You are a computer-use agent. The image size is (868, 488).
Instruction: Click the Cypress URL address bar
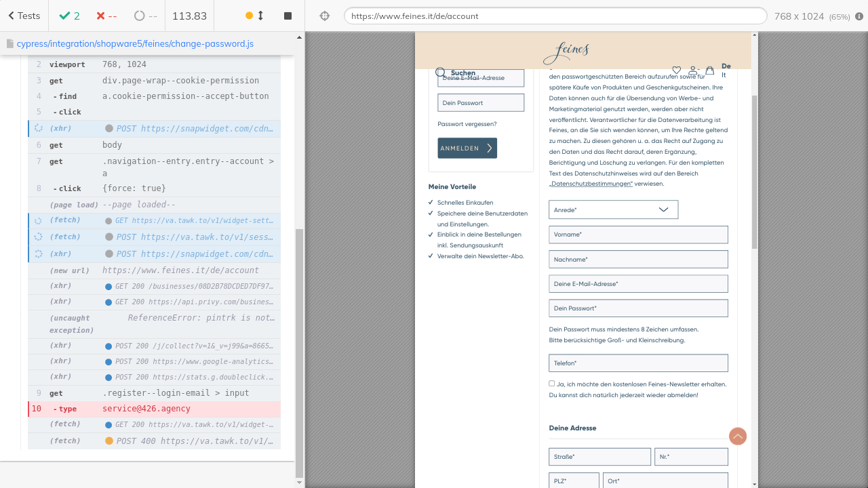(x=555, y=16)
